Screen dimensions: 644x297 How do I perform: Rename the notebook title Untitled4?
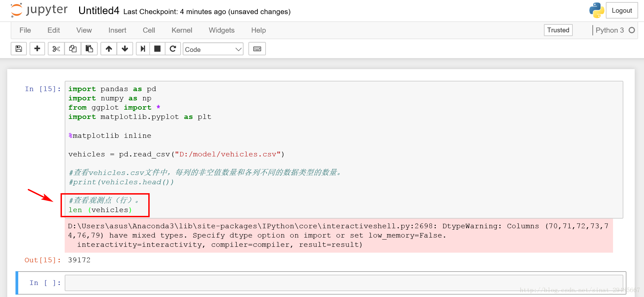pyautogui.click(x=99, y=11)
